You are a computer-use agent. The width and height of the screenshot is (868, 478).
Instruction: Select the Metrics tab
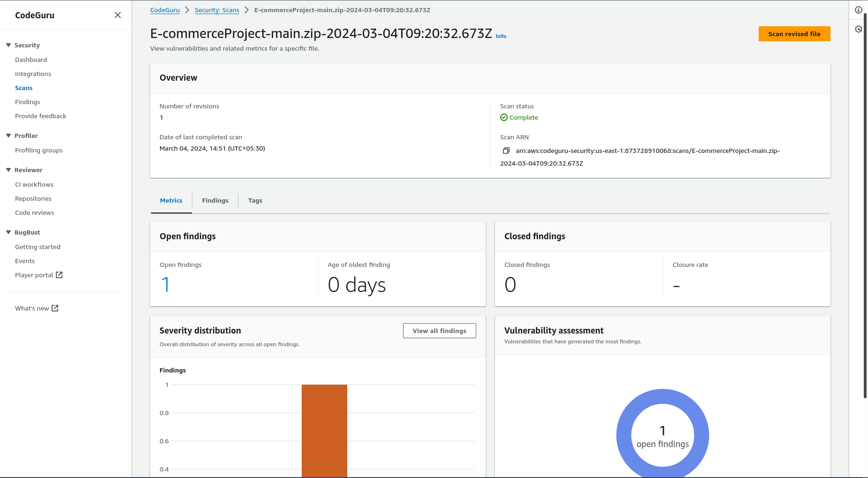tap(171, 200)
